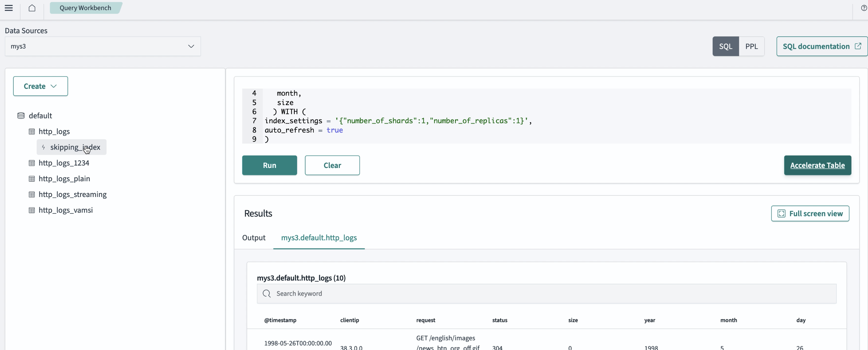The image size is (868, 350).
Task: Click the table icon beside http_logs
Action: pyautogui.click(x=32, y=132)
